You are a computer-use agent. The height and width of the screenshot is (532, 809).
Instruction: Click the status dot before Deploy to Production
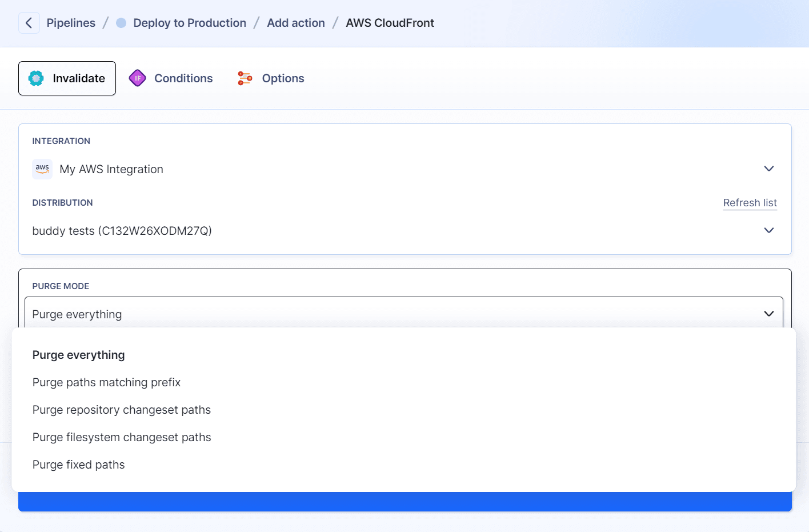(x=119, y=22)
